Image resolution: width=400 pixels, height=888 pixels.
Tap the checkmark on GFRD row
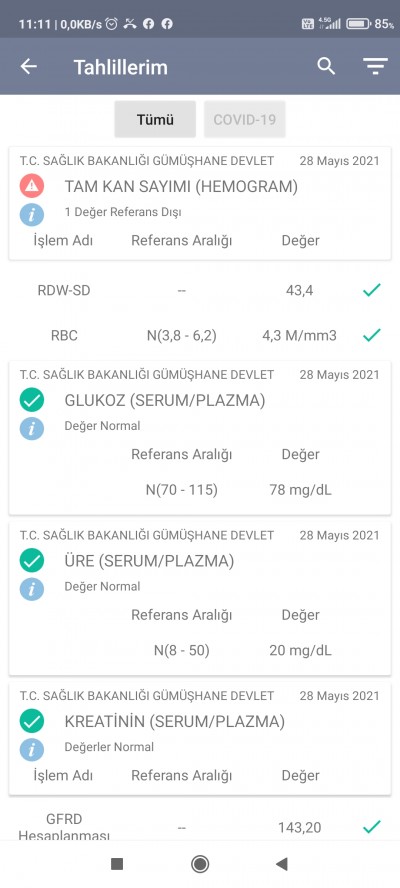pyautogui.click(x=372, y=827)
